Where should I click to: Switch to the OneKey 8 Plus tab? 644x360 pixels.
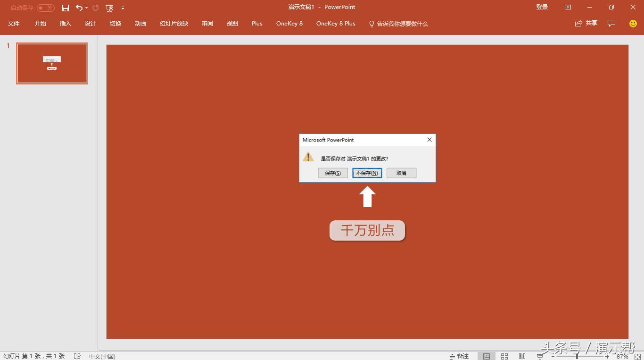point(336,24)
